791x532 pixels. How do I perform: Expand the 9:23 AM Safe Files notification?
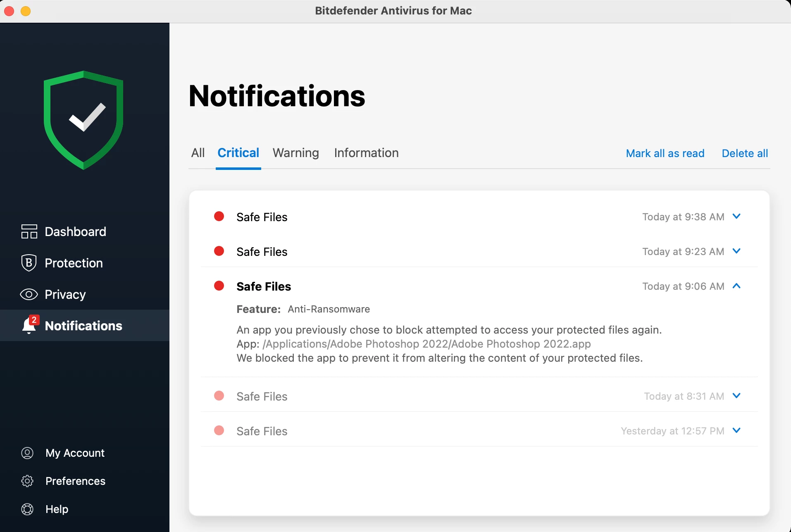tap(736, 251)
